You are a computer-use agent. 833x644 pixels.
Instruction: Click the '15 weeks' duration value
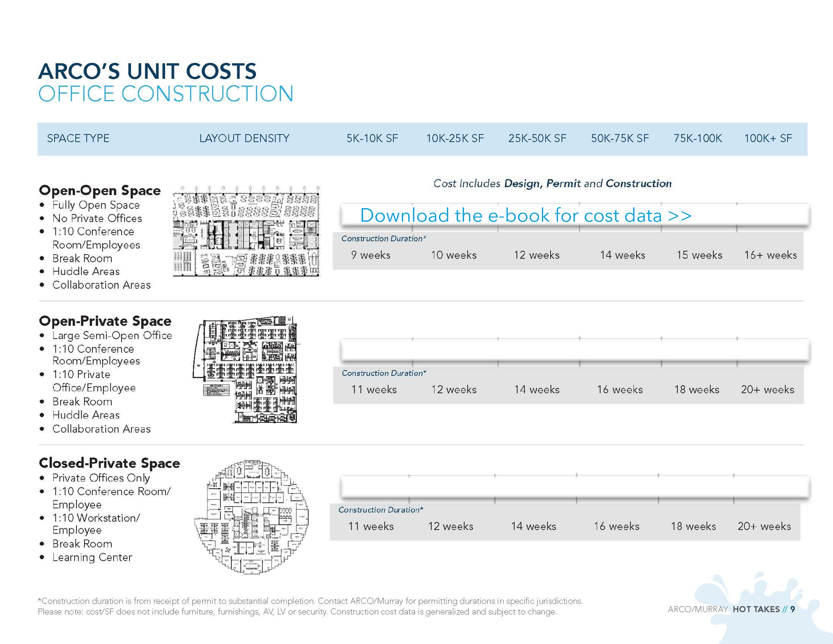[x=700, y=255]
